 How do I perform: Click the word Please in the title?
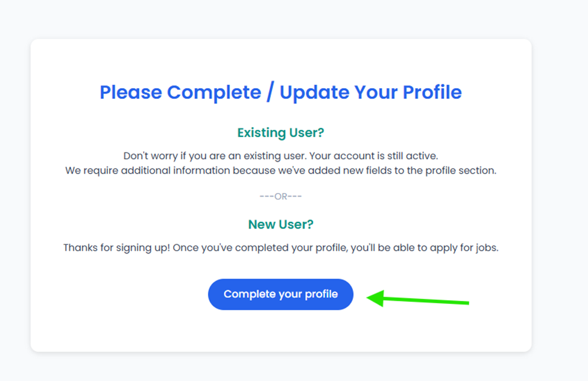(130, 92)
